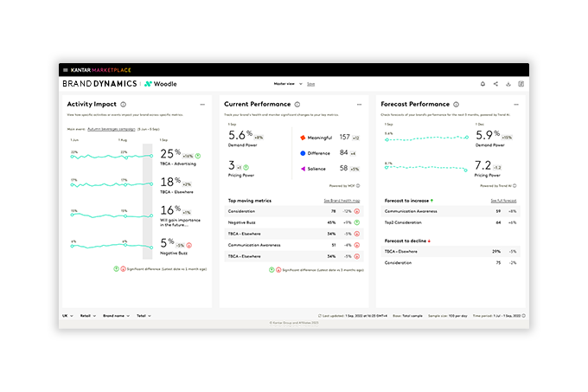Click the notifications bell icon
Viewport: 588px width, 392px height.
(483, 84)
